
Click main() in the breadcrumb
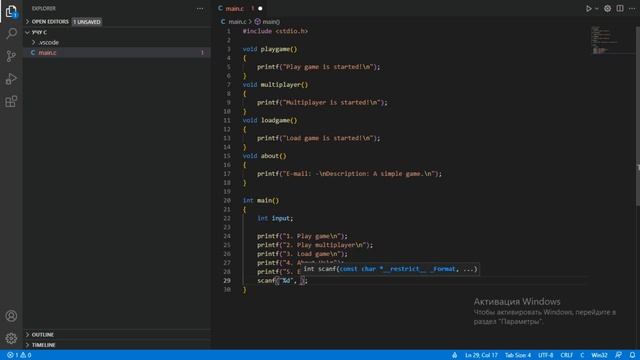pos(271,22)
